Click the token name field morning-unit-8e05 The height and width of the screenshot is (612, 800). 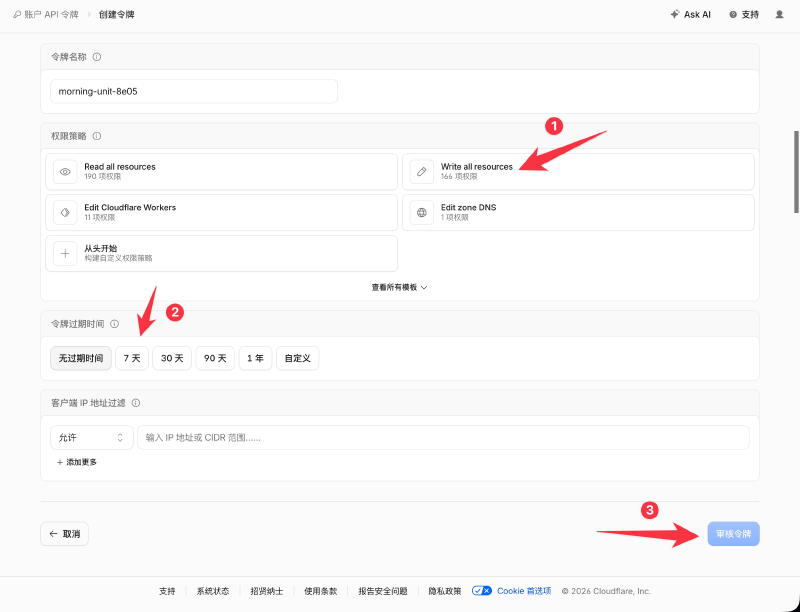(194, 91)
